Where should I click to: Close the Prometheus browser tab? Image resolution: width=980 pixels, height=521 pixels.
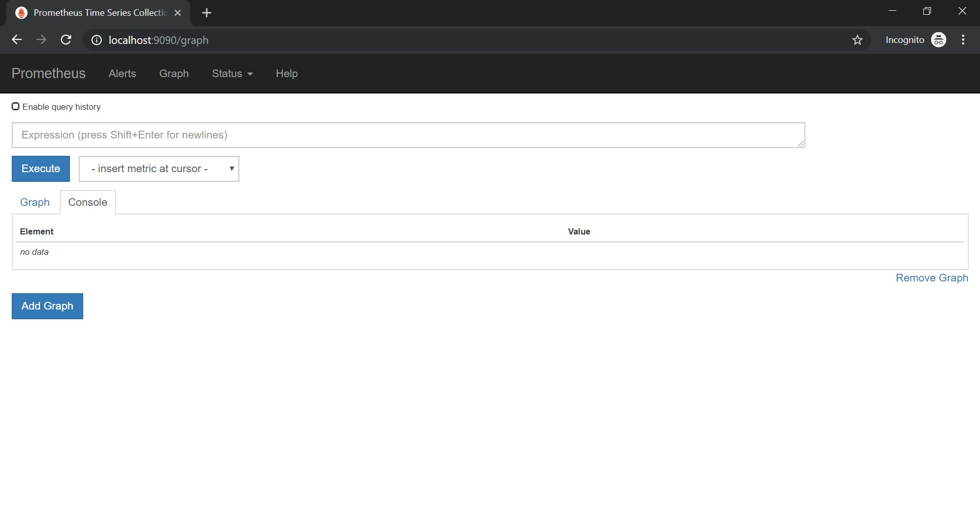[178, 13]
